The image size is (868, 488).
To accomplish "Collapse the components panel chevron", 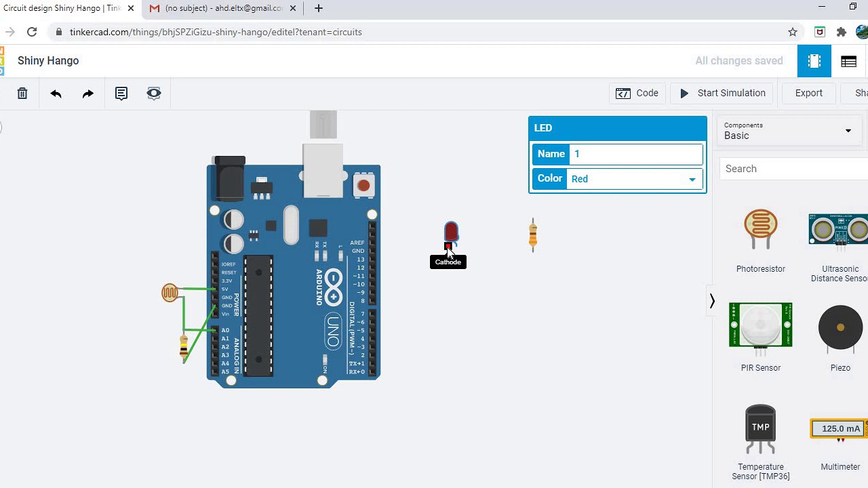I will pos(712,301).
